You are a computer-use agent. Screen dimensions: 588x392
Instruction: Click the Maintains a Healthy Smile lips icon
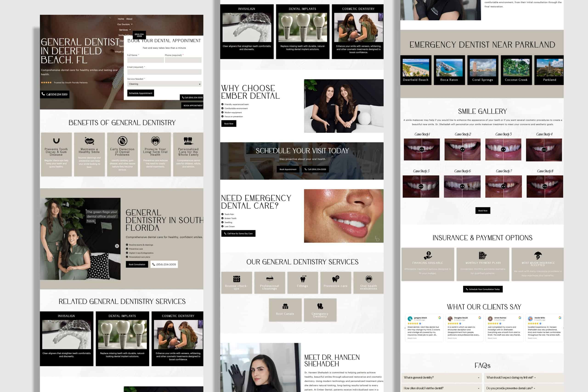point(89,141)
